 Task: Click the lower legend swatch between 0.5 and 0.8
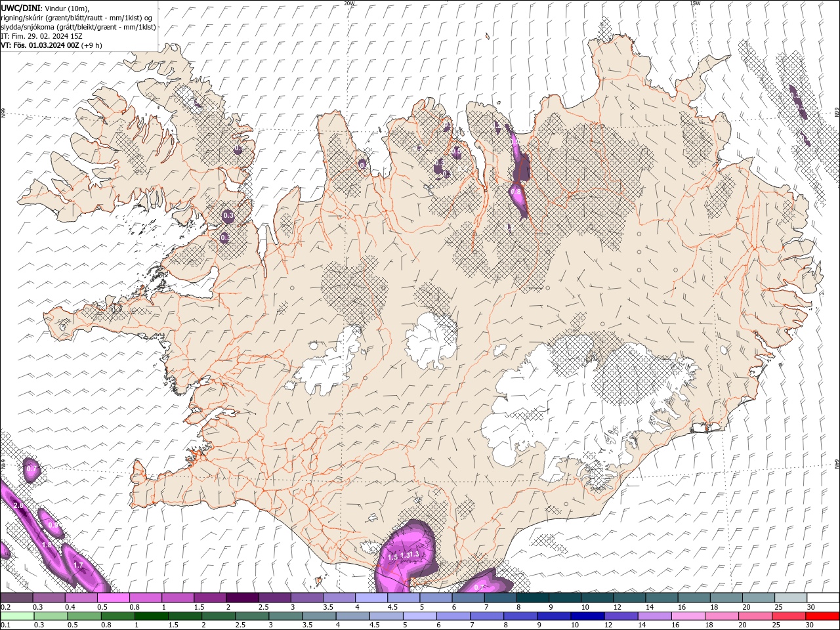[x=84, y=616]
